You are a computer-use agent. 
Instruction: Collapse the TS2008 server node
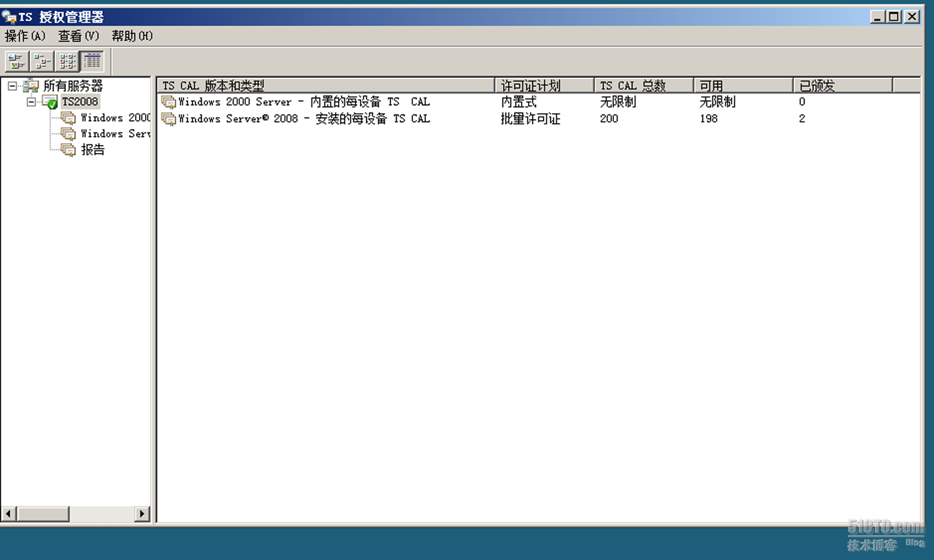[x=31, y=102]
